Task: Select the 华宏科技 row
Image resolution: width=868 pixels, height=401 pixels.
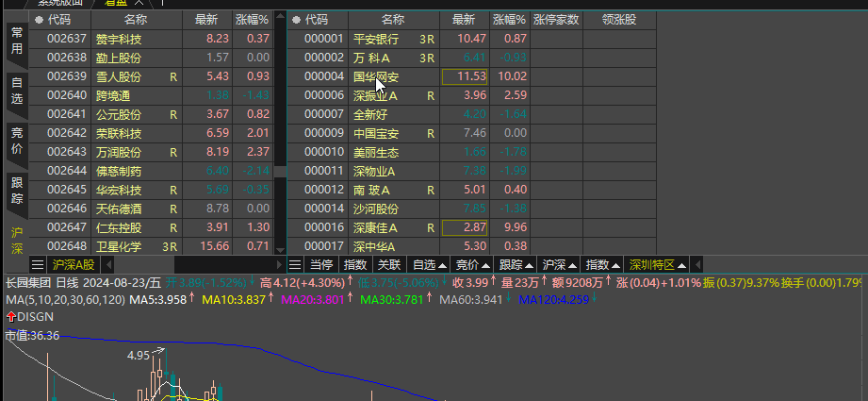Action: [151, 190]
